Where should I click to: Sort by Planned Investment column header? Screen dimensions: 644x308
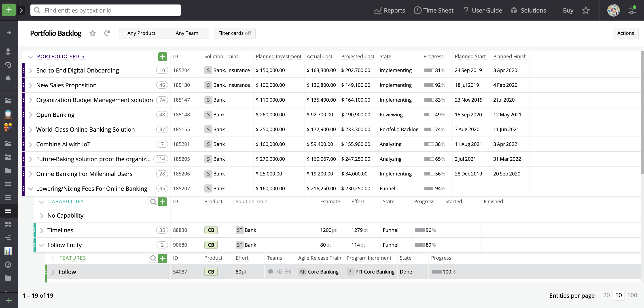(x=278, y=57)
